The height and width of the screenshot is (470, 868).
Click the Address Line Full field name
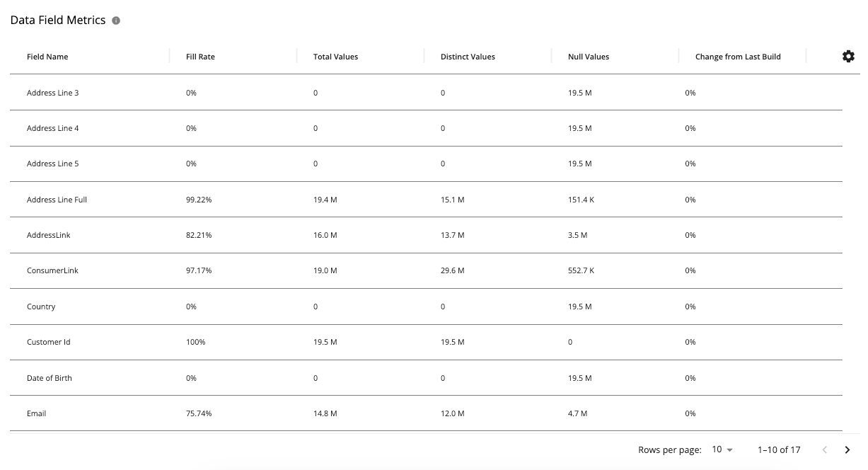(x=57, y=200)
